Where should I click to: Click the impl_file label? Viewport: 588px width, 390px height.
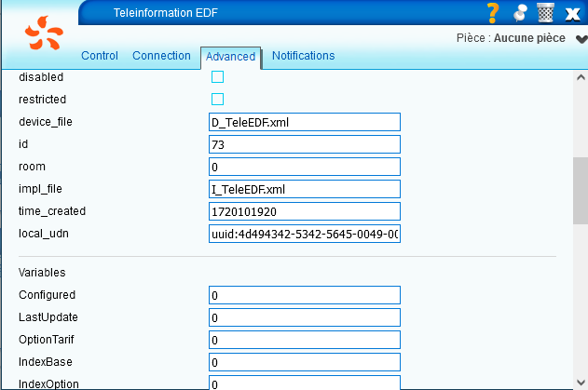[40, 189]
